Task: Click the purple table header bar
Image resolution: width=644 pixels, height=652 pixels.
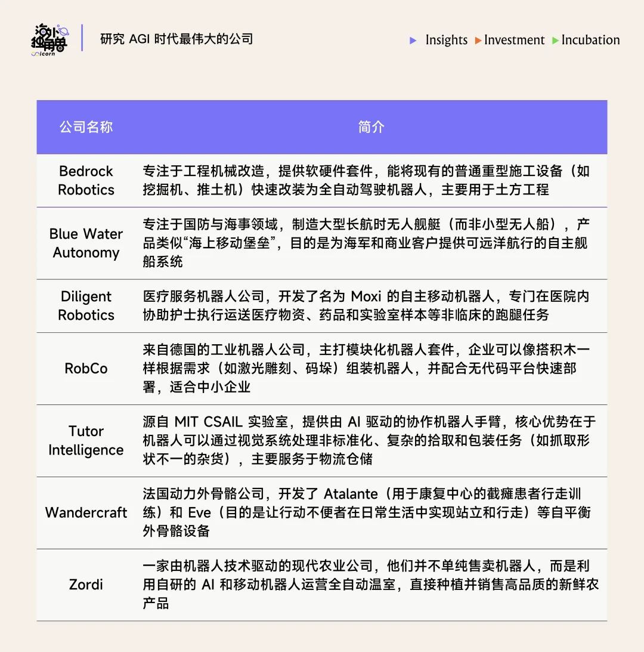Action: tap(322, 126)
